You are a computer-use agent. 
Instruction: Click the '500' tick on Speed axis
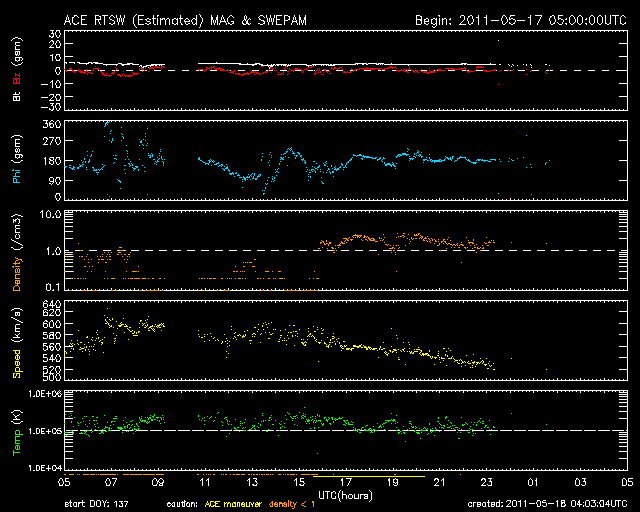[52, 377]
